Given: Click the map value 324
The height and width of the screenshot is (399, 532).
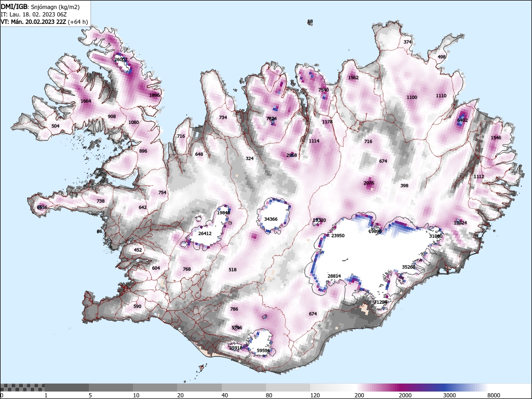Looking at the screenshot, I should pos(250,159).
